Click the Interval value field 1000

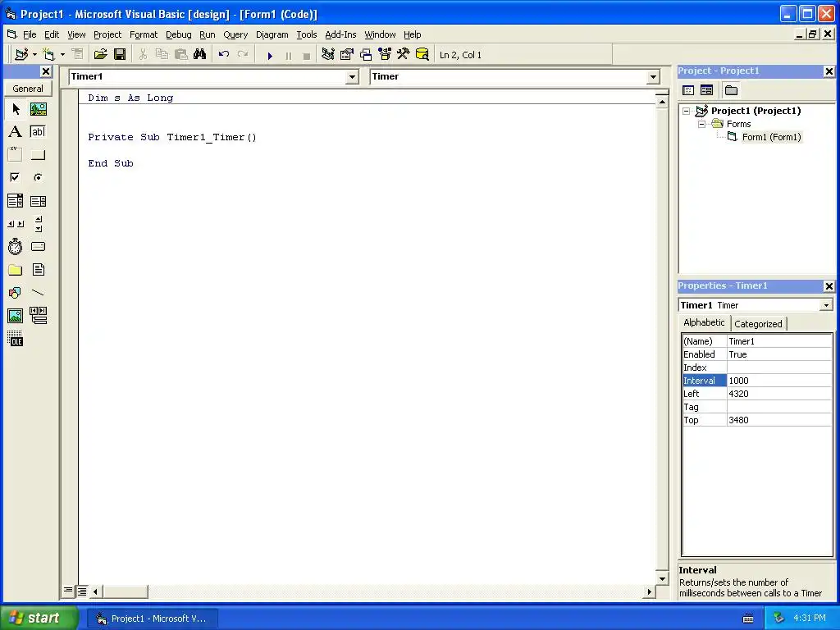[779, 381]
